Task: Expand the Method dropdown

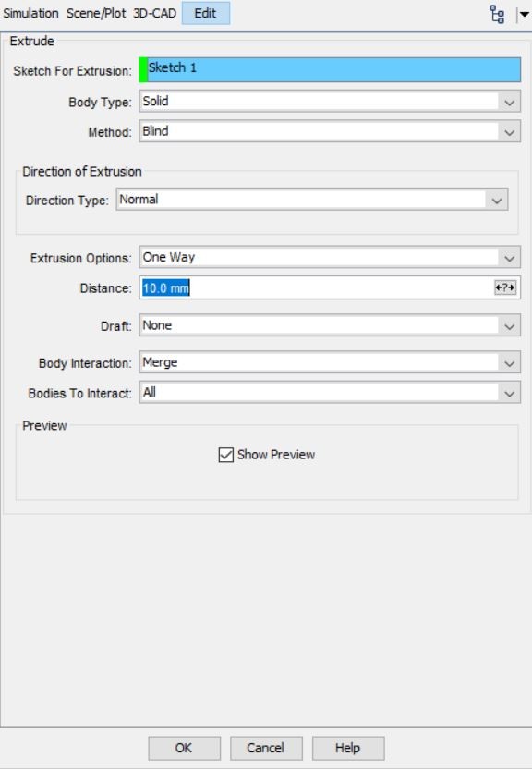Action: point(330,131)
